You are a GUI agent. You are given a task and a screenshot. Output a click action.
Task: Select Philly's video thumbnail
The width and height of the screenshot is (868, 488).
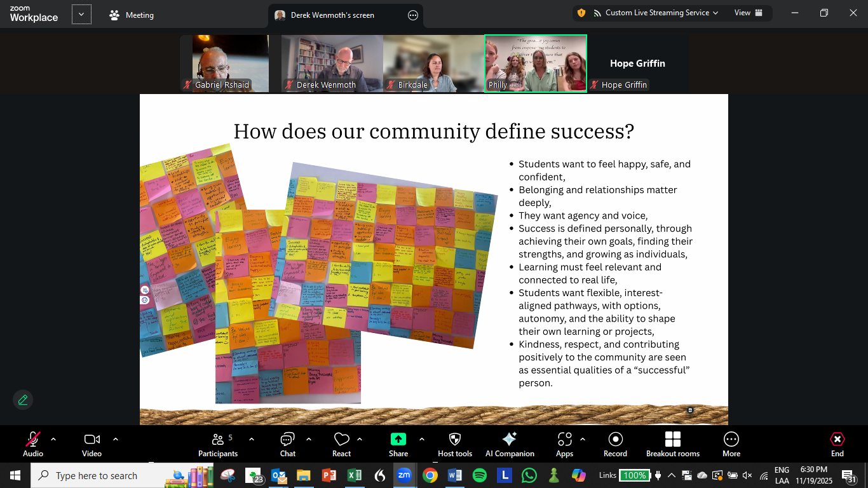(x=535, y=64)
